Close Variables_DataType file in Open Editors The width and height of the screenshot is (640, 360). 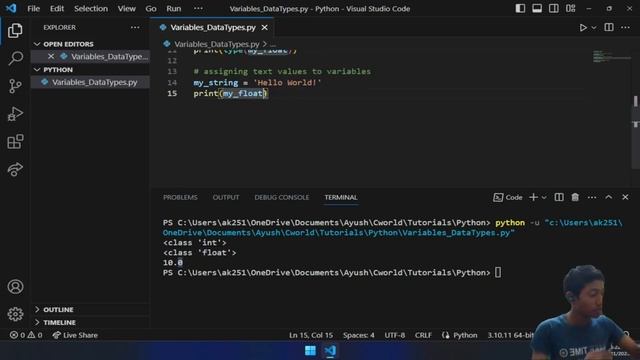[x=51, y=56]
